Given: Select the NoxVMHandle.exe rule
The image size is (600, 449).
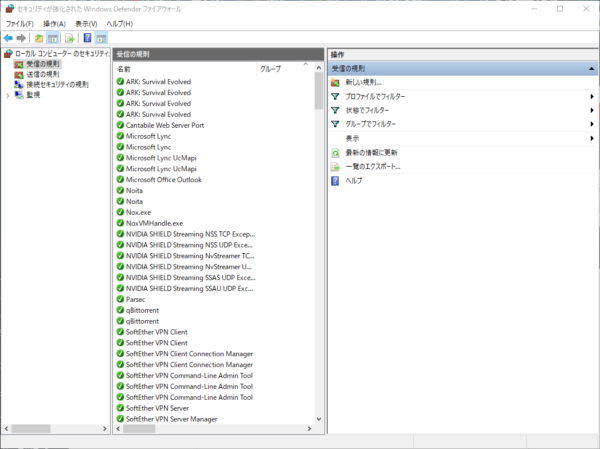Looking at the screenshot, I should [155, 223].
